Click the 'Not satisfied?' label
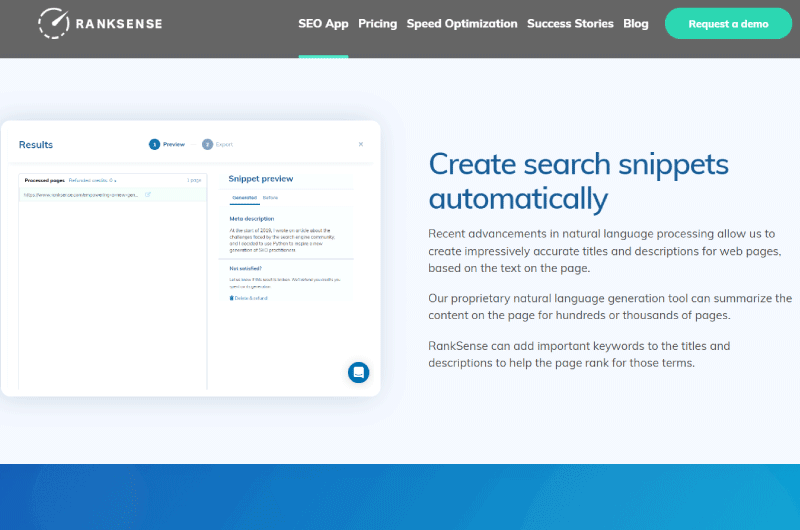This screenshot has width=800, height=530. [x=245, y=268]
